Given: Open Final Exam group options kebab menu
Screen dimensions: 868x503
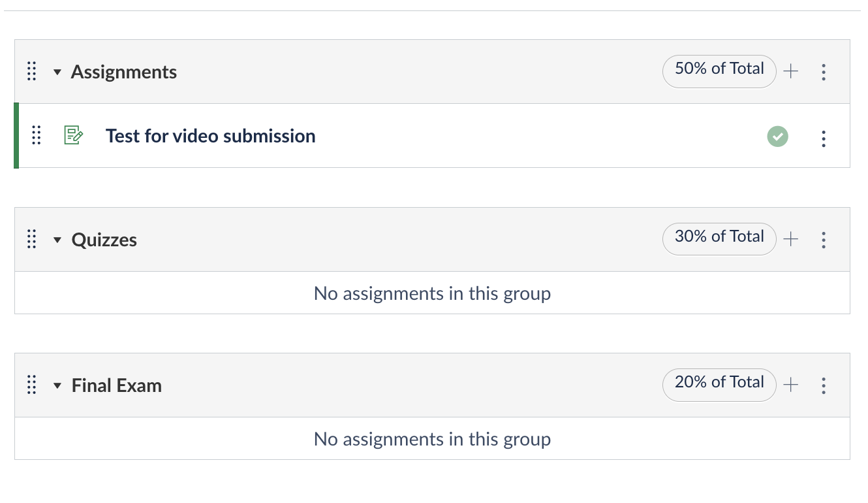Looking at the screenshot, I should coord(824,385).
